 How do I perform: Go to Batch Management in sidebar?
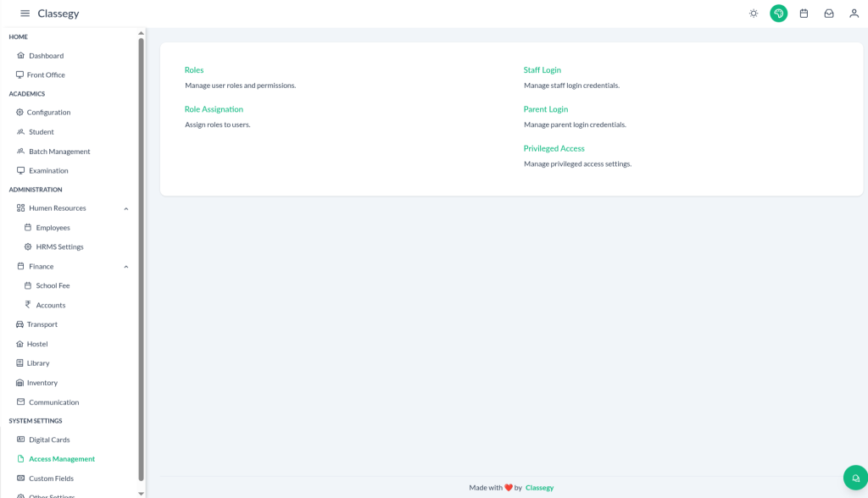coord(59,152)
